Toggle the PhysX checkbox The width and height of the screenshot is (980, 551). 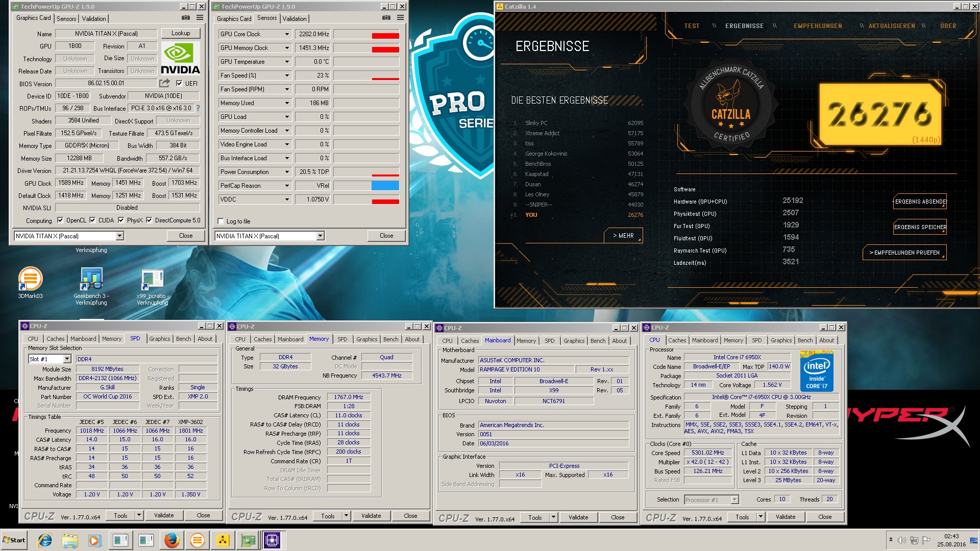(x=121, y=220)
